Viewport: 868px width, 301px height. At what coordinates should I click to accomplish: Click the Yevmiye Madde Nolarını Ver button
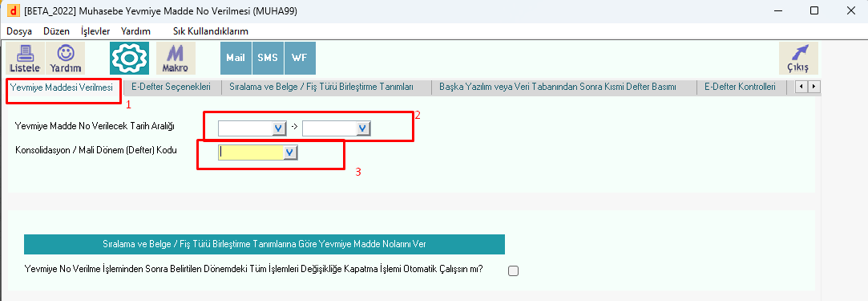[264, 244]
